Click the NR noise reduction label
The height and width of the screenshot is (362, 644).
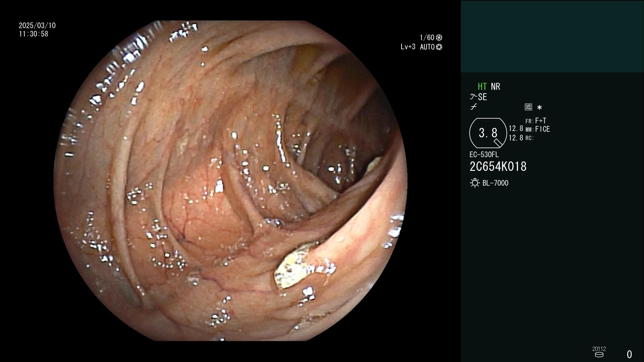coord(495,86)
